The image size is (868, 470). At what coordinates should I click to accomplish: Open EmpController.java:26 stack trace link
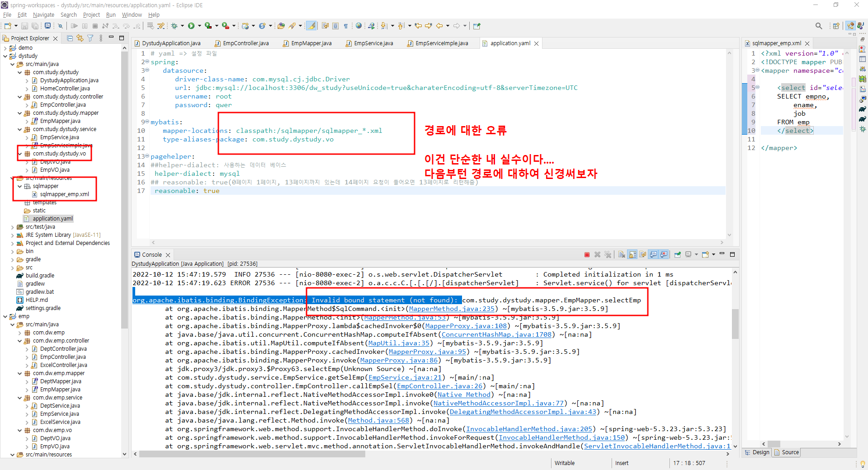pos(440,386)
